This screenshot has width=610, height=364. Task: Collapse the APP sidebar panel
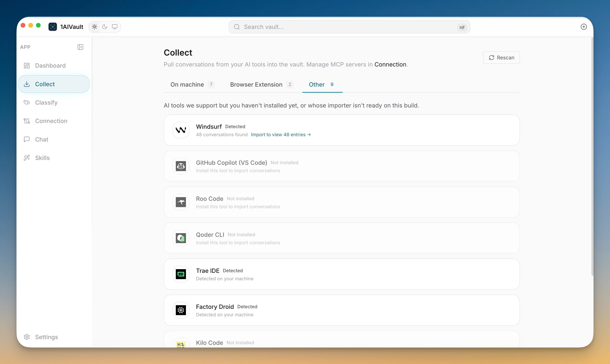coord(80,47)
